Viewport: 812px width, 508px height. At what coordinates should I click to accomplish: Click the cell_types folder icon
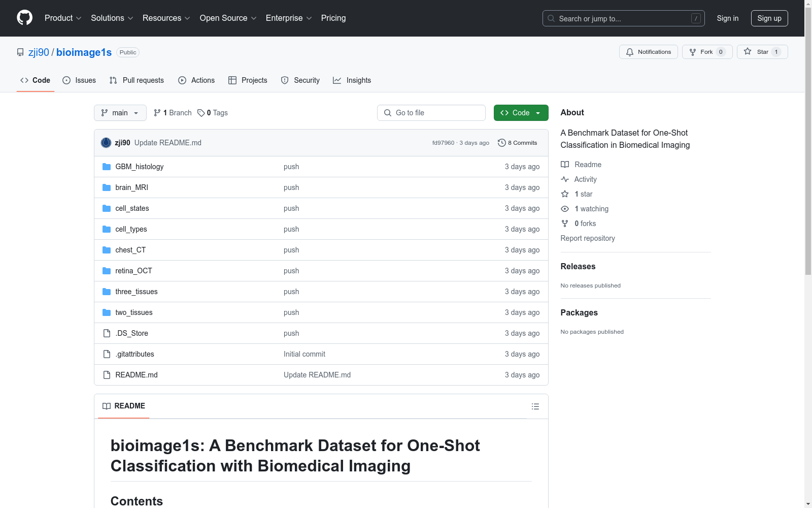tap(107, 229)
